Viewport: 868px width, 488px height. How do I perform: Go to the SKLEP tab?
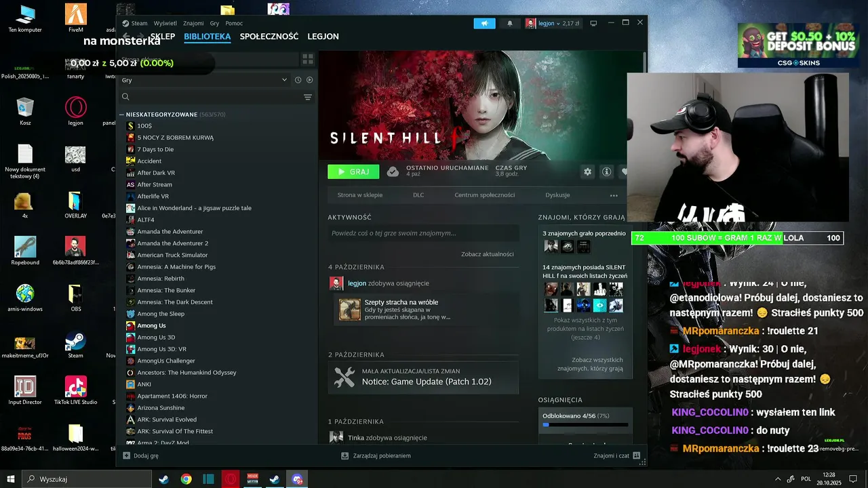(x=163, y=37)
